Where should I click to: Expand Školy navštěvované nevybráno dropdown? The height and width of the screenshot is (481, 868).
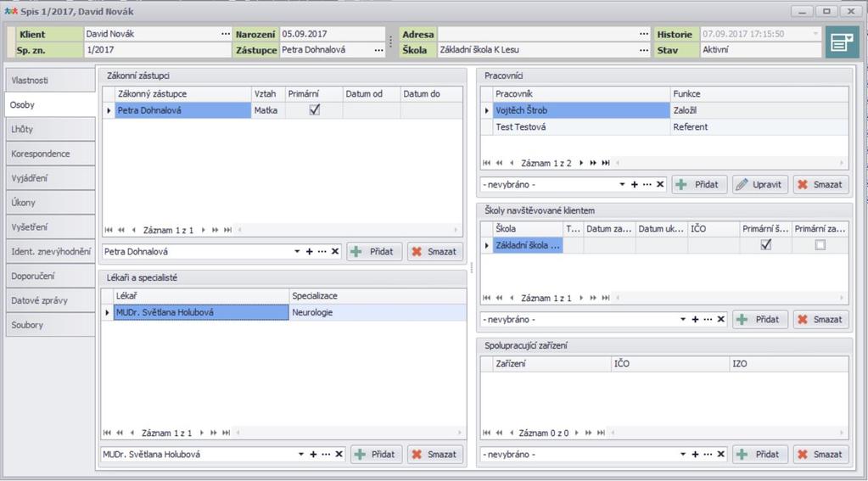click(x=683, y=319)
